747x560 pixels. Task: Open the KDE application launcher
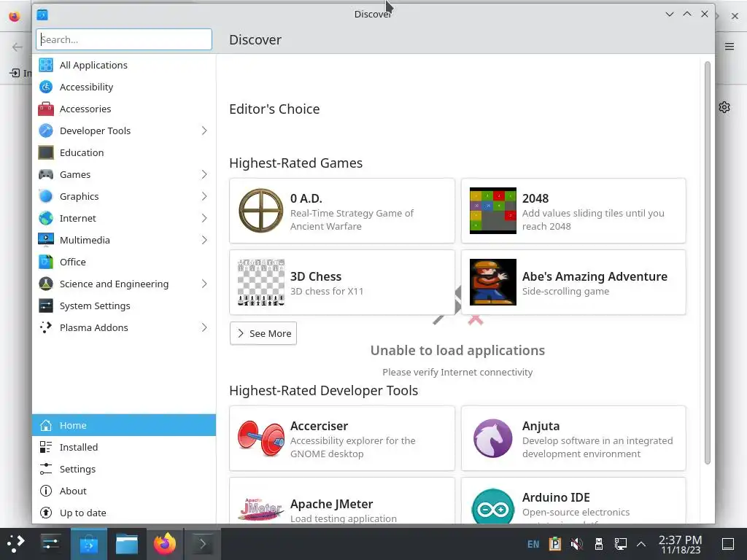click(15, 544)
